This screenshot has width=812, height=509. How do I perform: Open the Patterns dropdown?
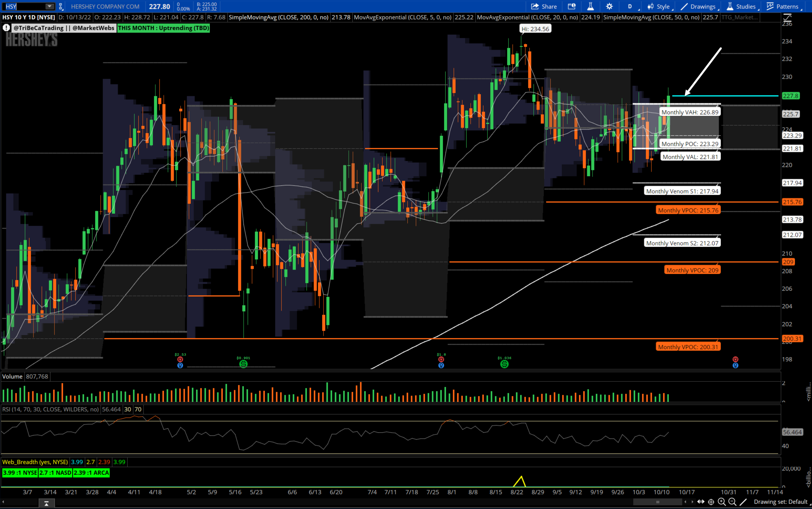(x=783, y=6)
